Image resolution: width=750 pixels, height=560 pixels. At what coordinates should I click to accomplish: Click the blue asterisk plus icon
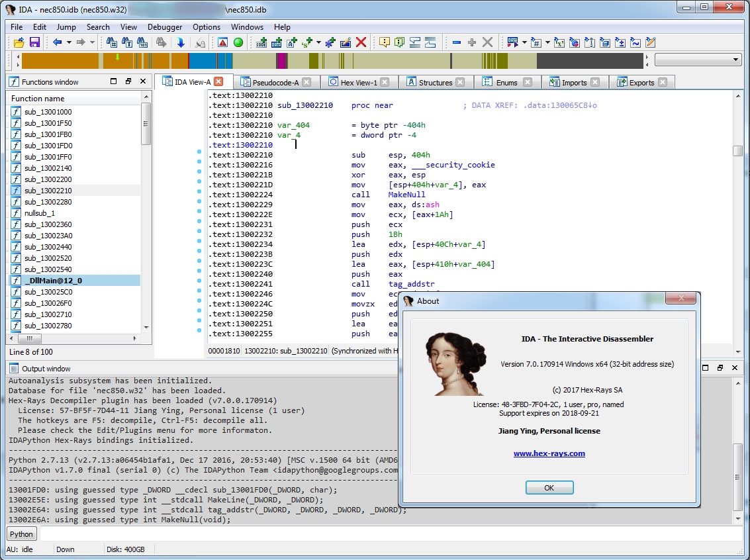(x=330, y=42)
